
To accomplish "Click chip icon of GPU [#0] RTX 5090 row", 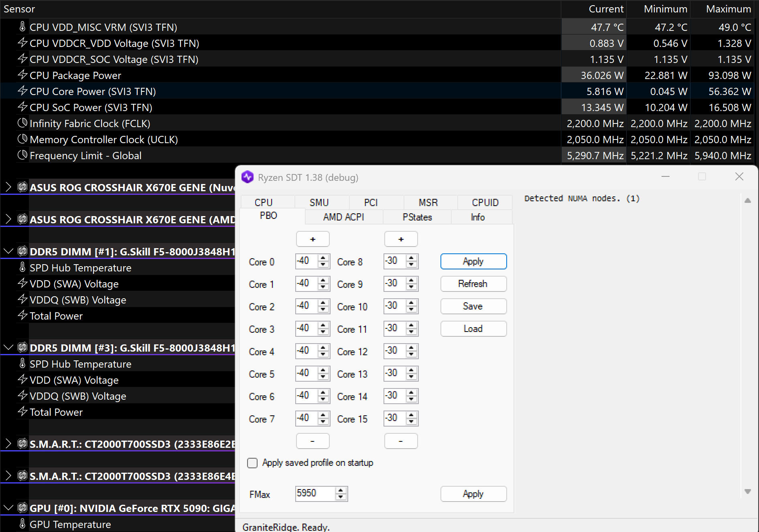I will tap(22, 508).
